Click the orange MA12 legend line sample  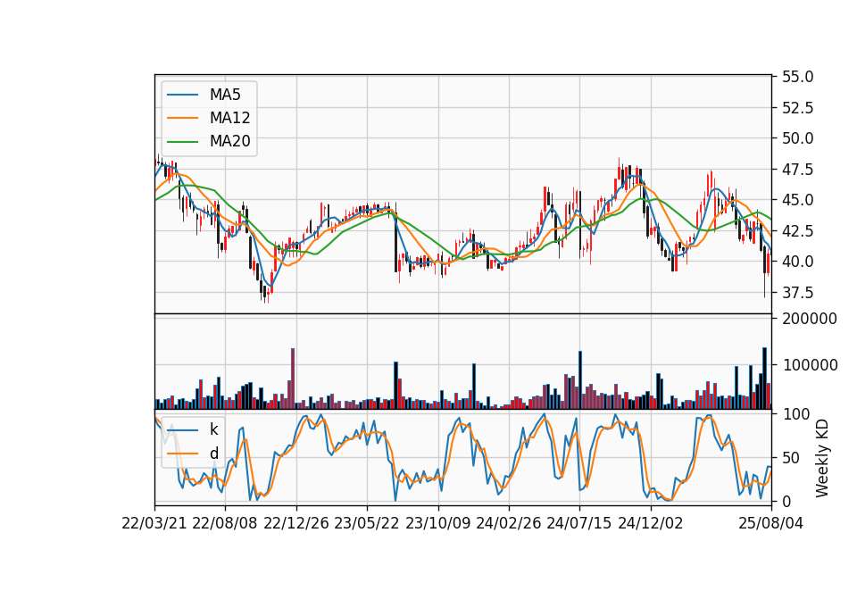182,118
